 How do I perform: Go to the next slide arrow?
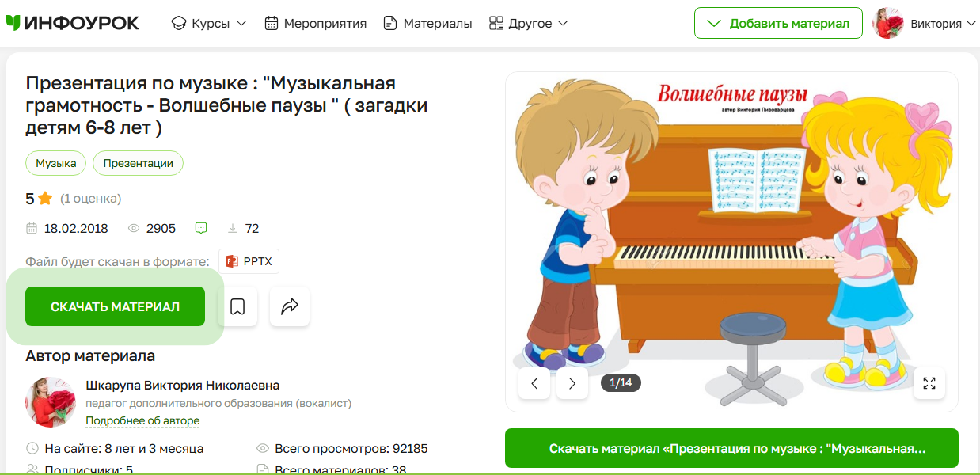[x=572, y=383]
